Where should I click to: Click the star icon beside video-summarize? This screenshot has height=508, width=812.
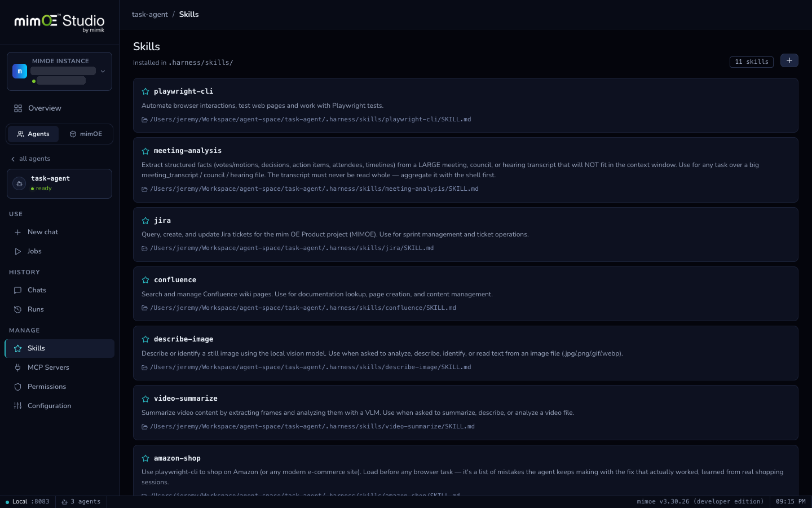(x=145, y=398)
